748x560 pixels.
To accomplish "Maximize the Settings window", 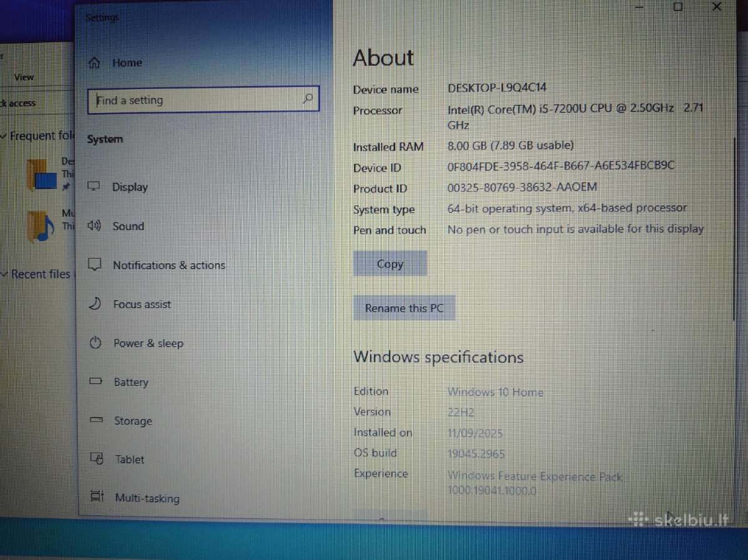I will pyautogui.click(x=678, y=6).
